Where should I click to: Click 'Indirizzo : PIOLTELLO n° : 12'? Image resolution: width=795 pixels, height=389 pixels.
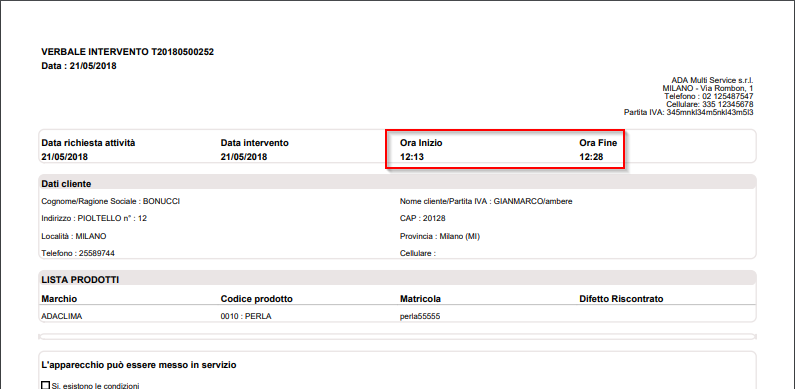pos(94,219)
